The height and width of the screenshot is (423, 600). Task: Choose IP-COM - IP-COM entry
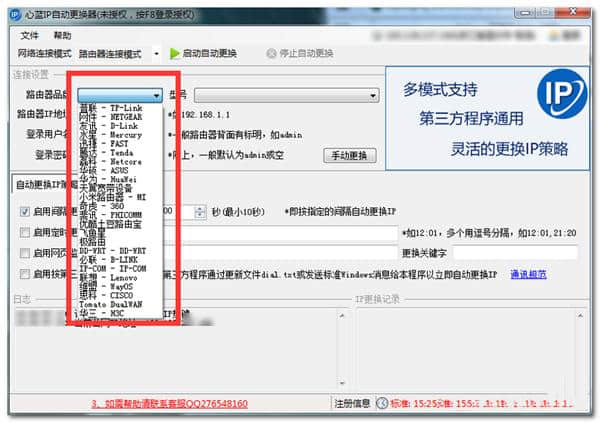[x=112, y=268]
